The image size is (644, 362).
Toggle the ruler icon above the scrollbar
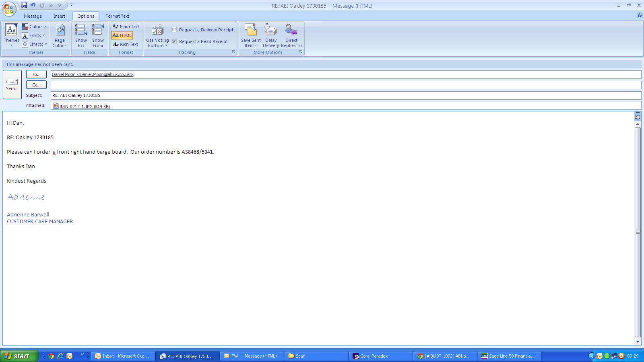tap(638, 116)
